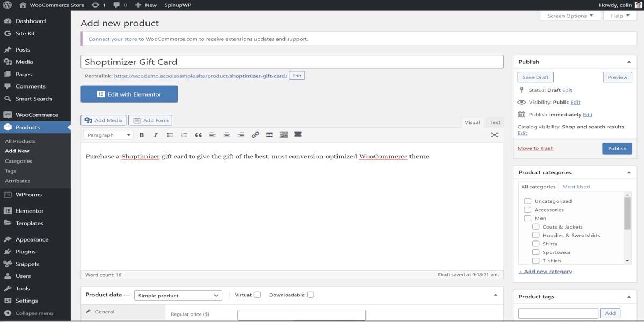Click the Regular price input field
Screen dimensions: 644x322
301,315
